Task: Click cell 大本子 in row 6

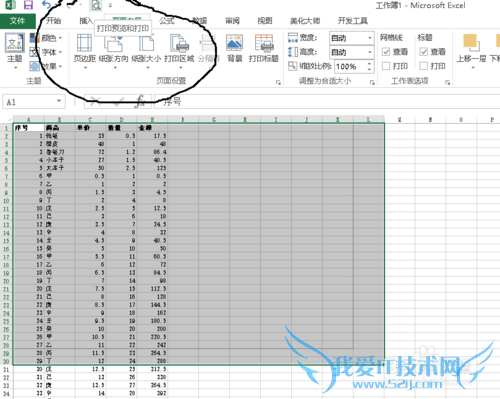Action: pos(60,168)
